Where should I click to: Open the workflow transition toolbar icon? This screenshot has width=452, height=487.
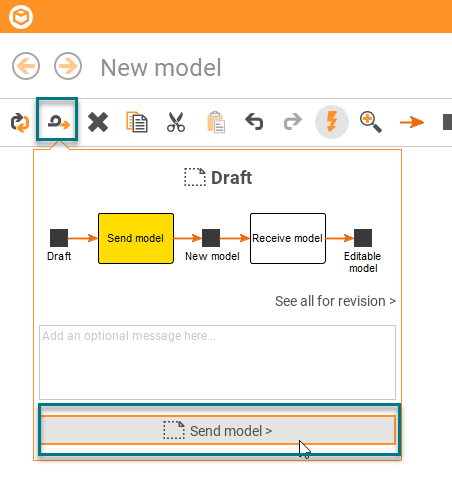point(59,122)
